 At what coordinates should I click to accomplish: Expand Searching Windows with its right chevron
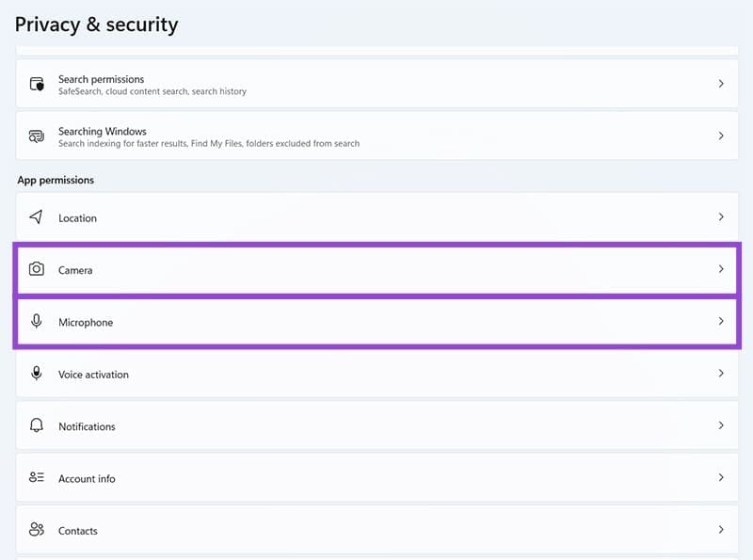pos(721,136)
